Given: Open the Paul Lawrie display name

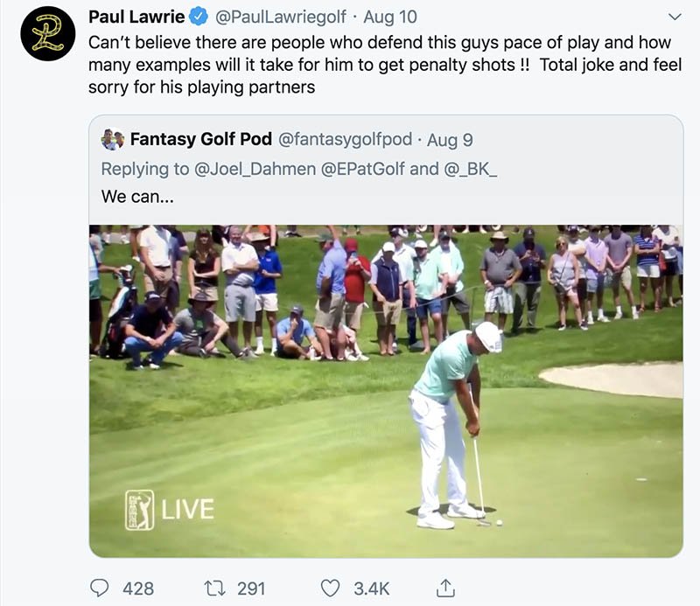Looking at the screenshot, I should click(136, 17).
